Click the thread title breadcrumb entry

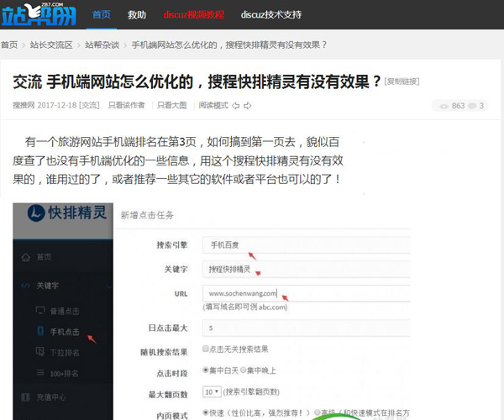point(229,45)
